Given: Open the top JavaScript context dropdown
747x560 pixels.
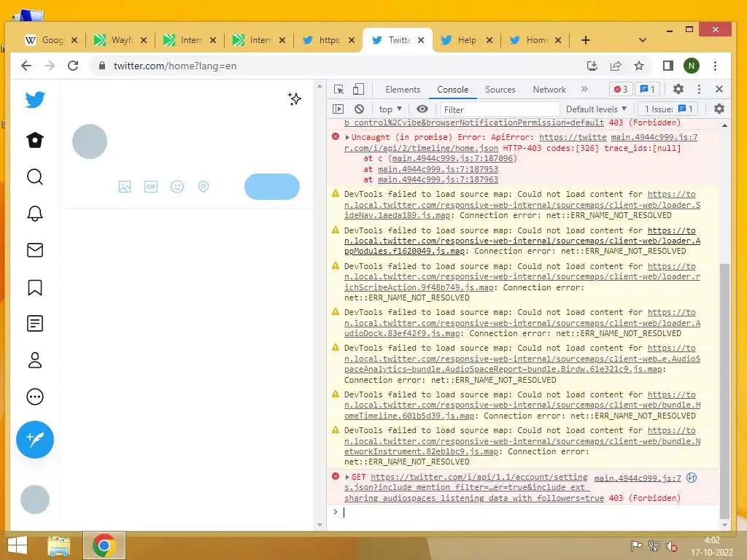Looking at the screenshot, I should click(x=390, y=109).
